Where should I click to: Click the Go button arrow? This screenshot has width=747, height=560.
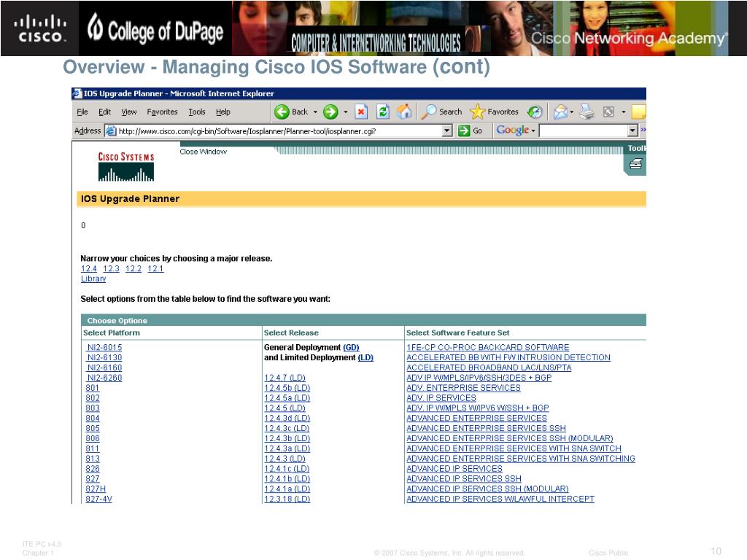click(464, 131)
